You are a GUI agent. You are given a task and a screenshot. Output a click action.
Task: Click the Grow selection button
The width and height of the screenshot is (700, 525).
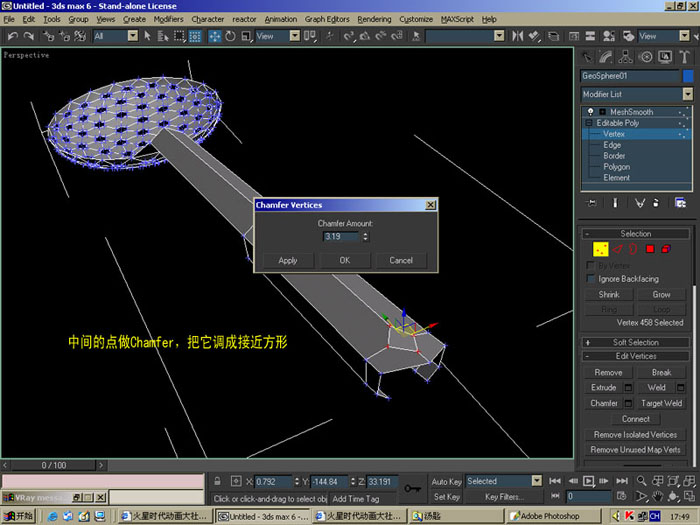(x=661, y=294)
